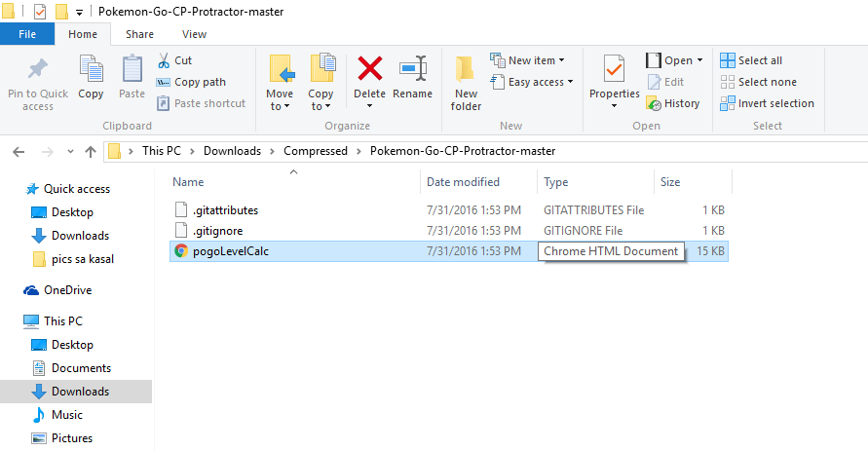The image size is (868, 451).
Task: Expand the Properties dropdown arrow
Action: coord(614,106)
